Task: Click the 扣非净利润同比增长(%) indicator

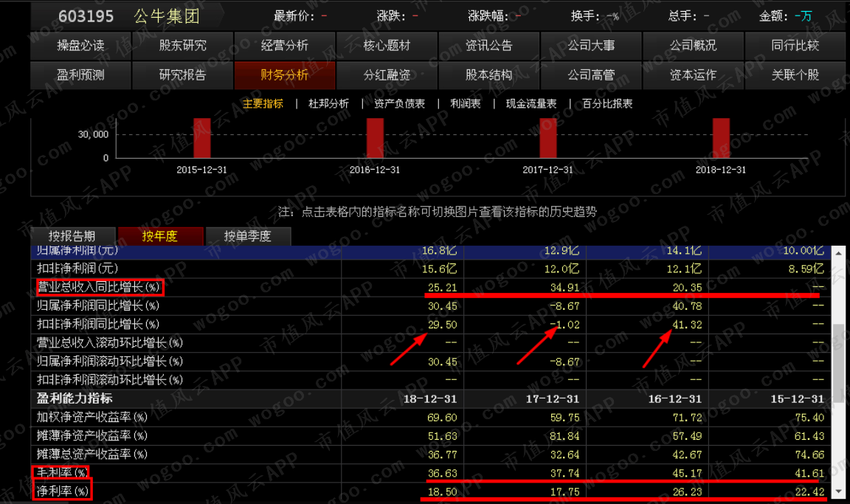Action: 98,324
